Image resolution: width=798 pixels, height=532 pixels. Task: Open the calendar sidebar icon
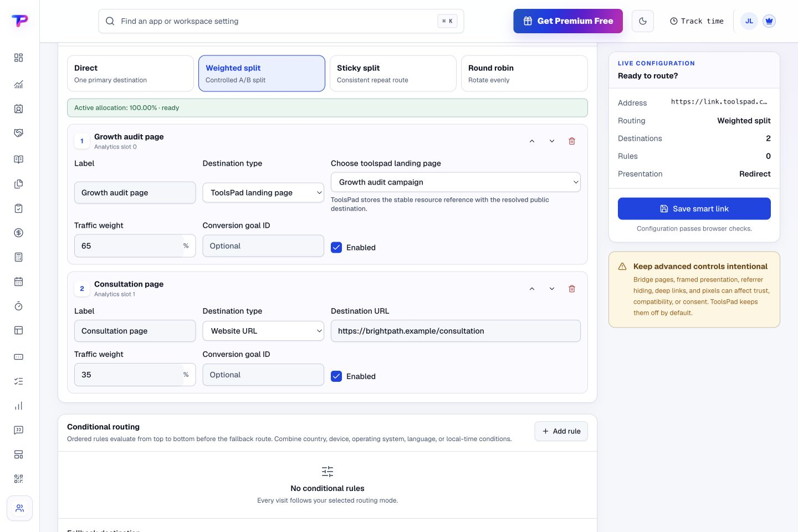coord(18,282)
